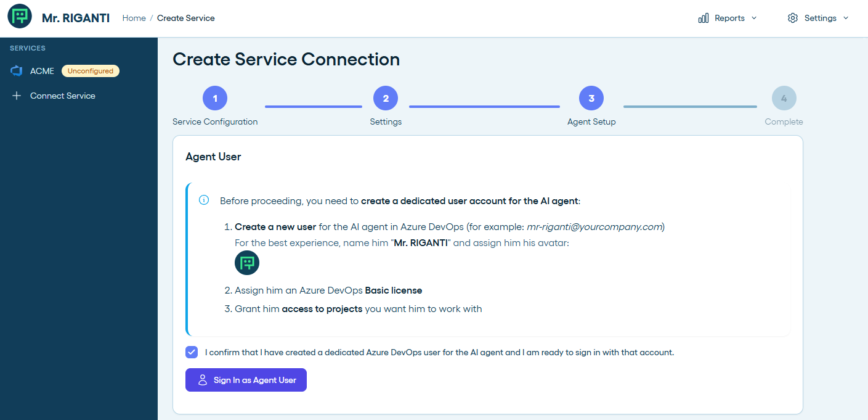Click the agent avatar shown in step 1 instructions
This screenshot has height=420, width=868.
pos(246,262)
